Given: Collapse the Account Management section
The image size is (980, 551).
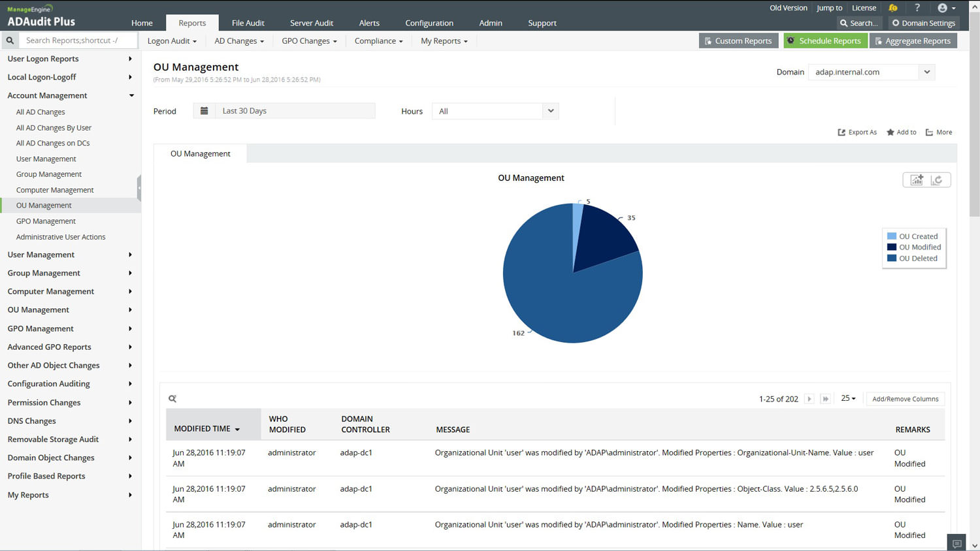Looking at the screenshot, I should coord(131,95).
